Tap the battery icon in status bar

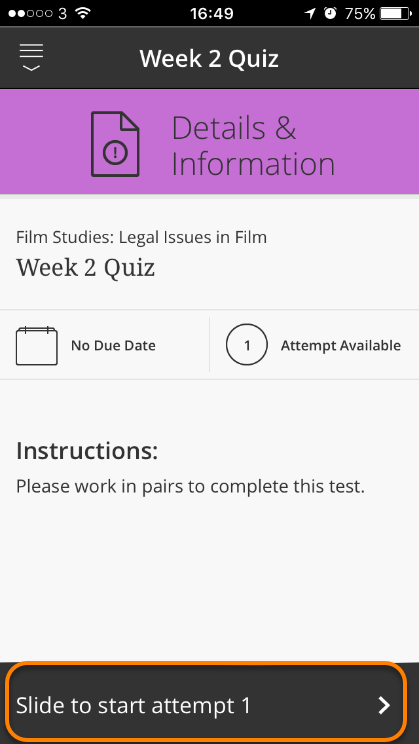(396, 13)
